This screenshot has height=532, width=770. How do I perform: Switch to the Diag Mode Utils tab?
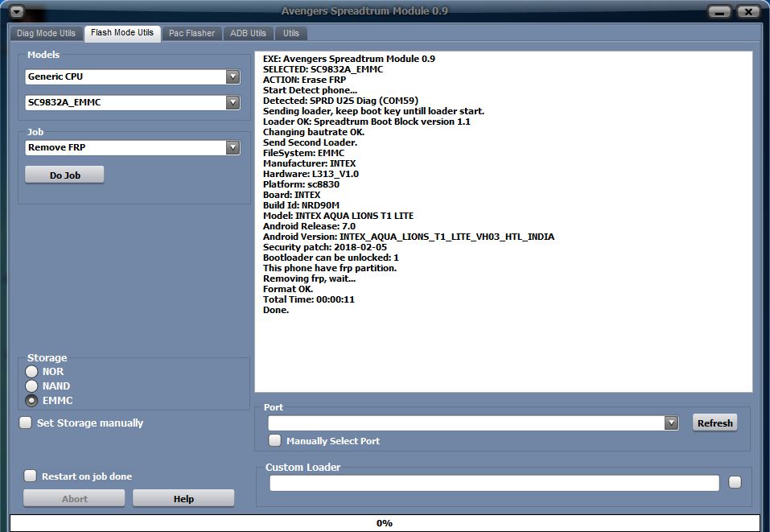pyautogui.click(x=46, y=34)
